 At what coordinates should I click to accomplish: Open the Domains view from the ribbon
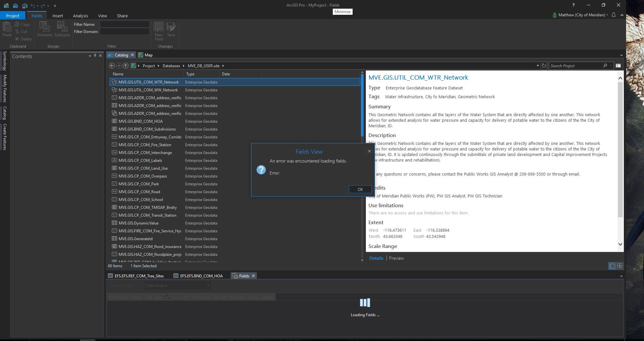pyautogui.click(x=45, y=29)
